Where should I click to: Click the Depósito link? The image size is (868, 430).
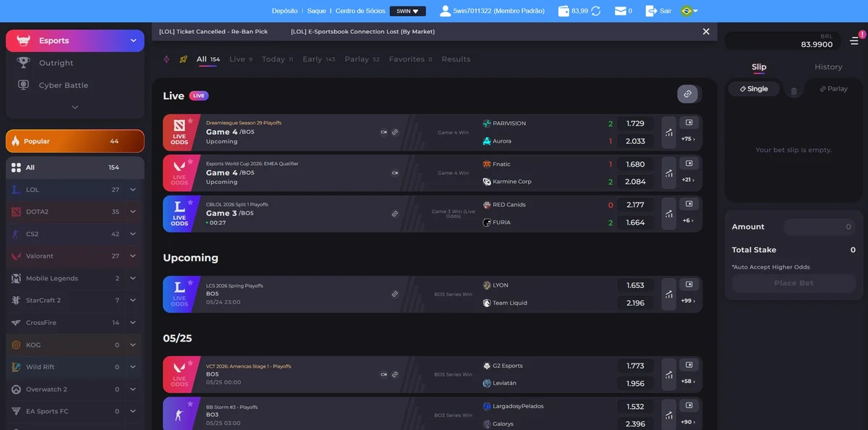285,11
